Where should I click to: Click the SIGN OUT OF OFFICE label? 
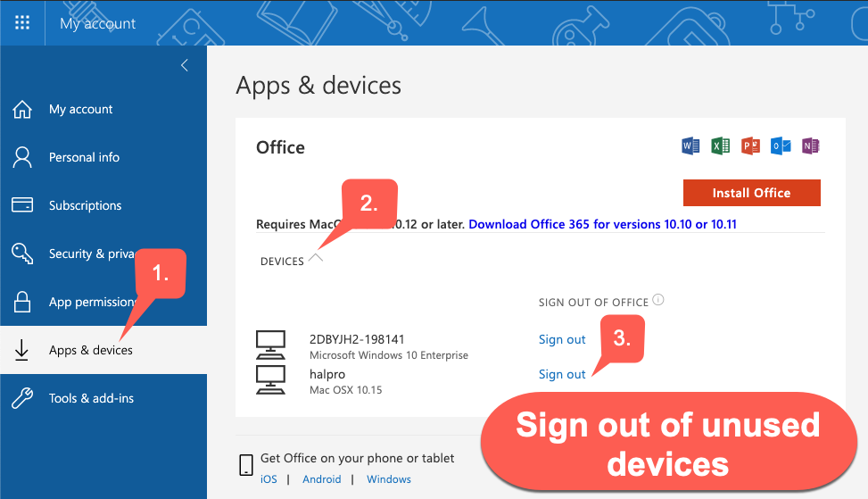[593, 303]
